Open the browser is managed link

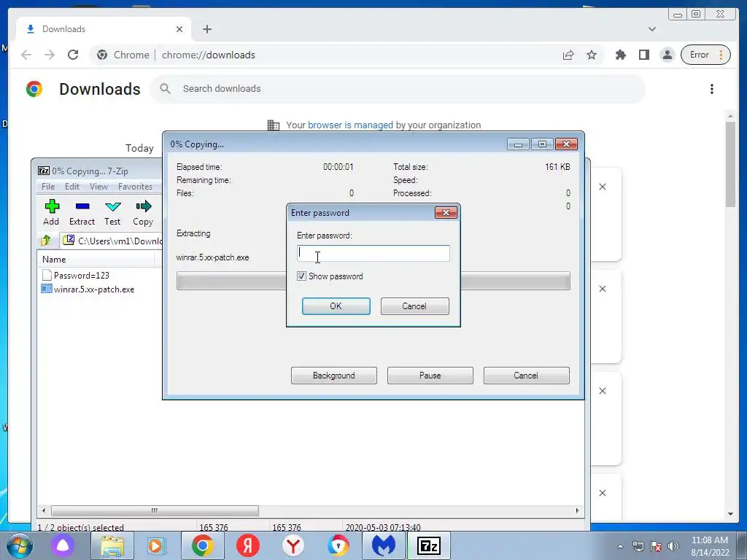click(350, 125)
